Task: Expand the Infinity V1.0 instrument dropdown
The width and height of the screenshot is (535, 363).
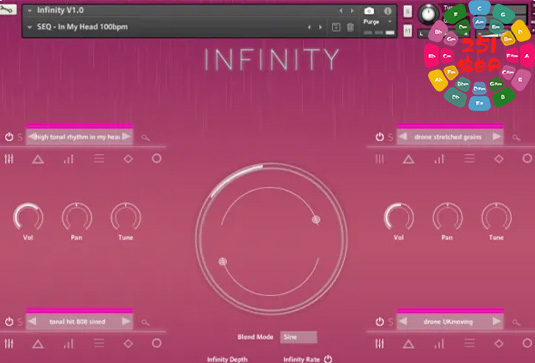Action: point(30,11)
